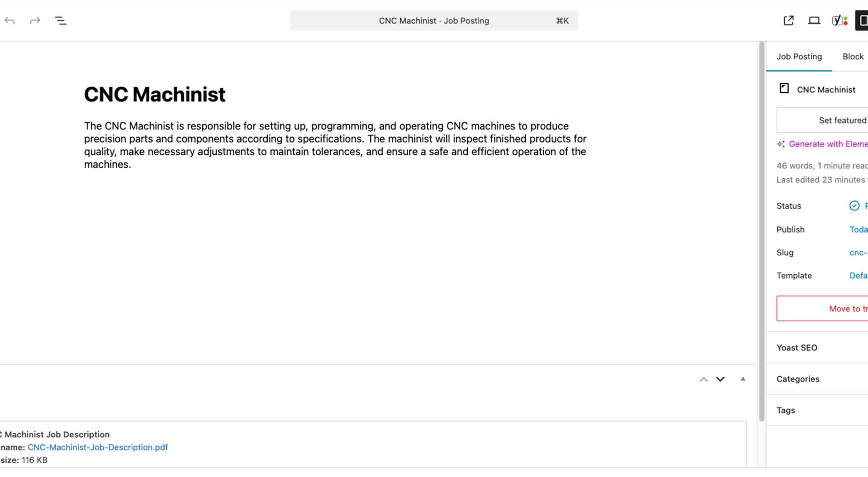This screenshot has width=868, height=477.
Task: Open the Yoast SEO toolbar icon
Action: tap(839, 21)
